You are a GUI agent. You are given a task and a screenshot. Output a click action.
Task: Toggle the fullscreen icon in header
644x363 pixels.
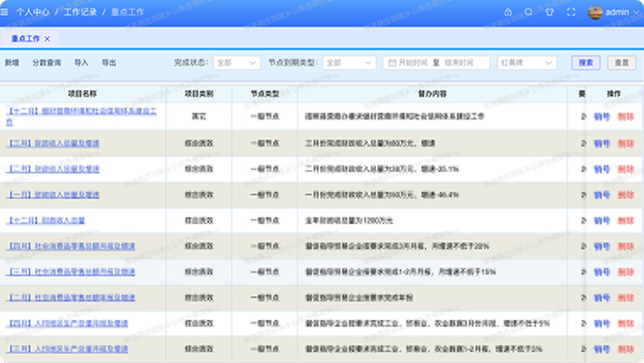pos(571,12)
